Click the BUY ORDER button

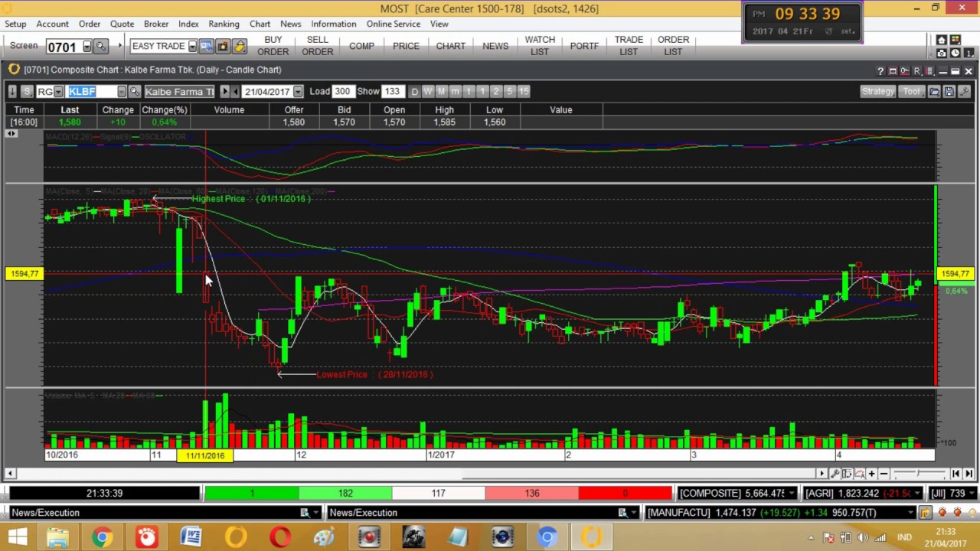click(x=273, y=46)
